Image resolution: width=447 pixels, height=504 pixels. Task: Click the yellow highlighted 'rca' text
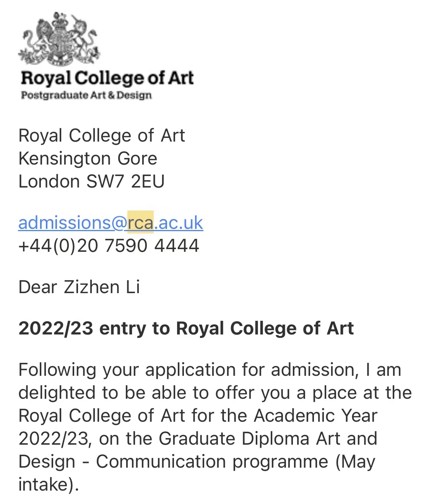pyautogui.click(x=140, y=222)
